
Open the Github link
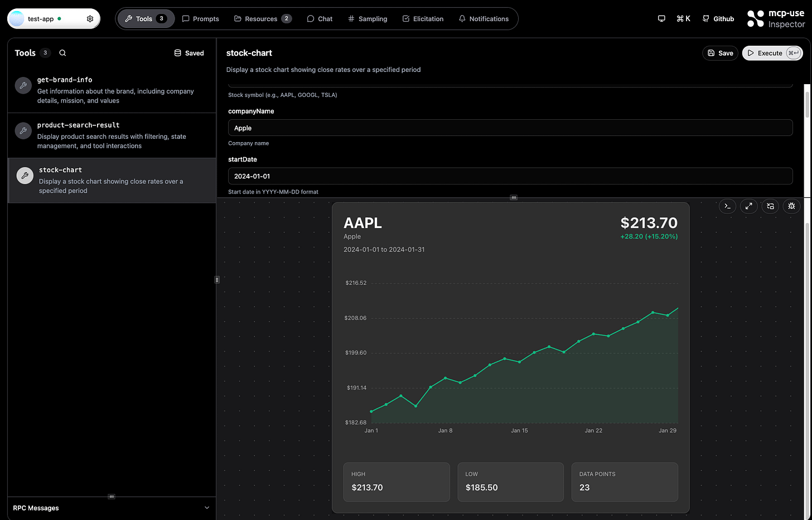click(x=718, y=19)
